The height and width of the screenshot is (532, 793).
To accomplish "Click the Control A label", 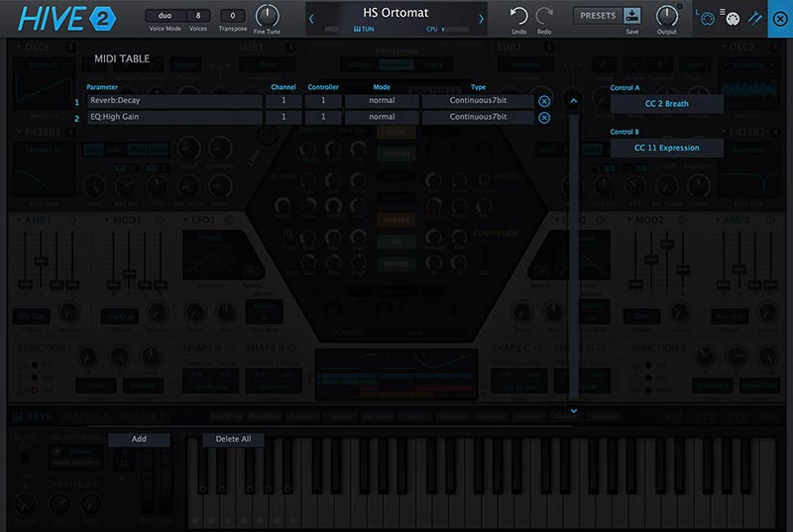I will point(624,87).
